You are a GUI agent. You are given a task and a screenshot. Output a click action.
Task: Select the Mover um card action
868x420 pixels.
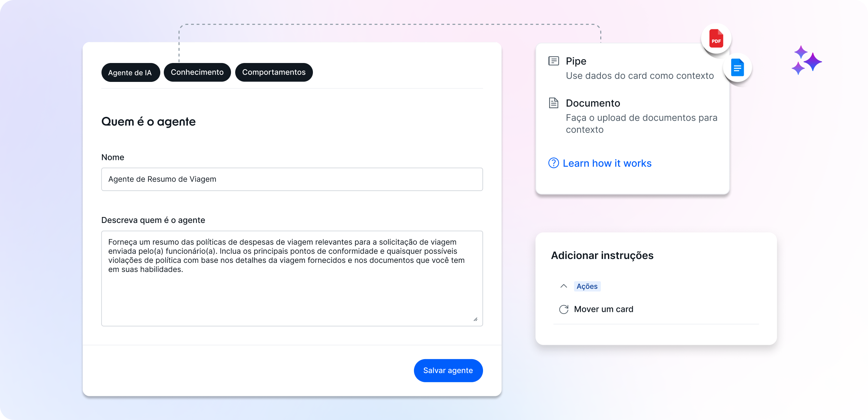(603, 309)
